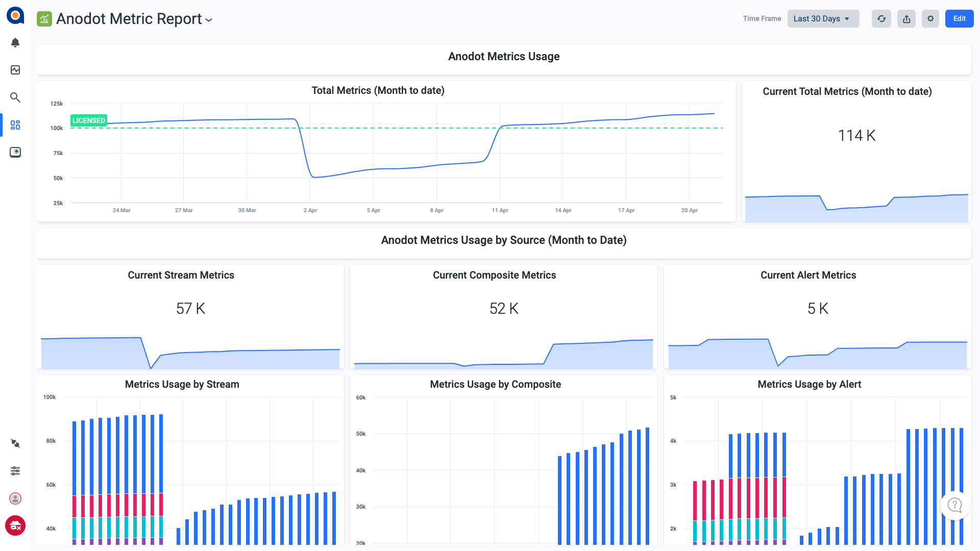Image resolution: width=980 pixels, height=551 pixels.
Task: Select the dashboards grid icon
Action: point(15,125)
